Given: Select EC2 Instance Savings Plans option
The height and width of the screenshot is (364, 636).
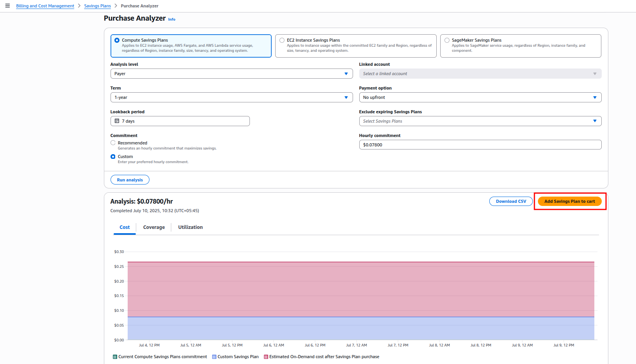Looking at the screenshot, I should click(x=282, y=40).
